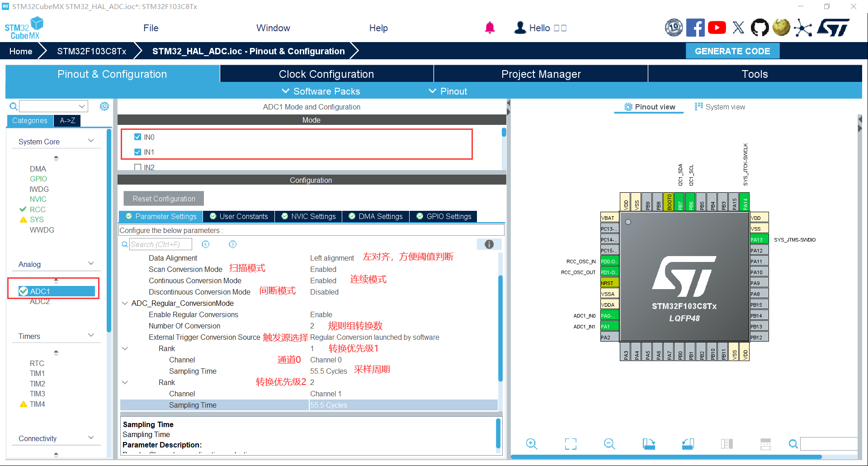This screenshot has height=466, width=868.
Task: Click the ST logo in header
Action: tap(833, 28)
